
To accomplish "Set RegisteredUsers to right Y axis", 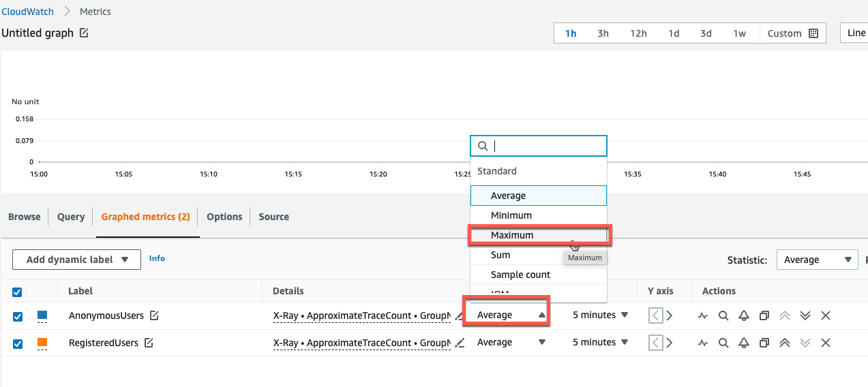I will 669,343.
